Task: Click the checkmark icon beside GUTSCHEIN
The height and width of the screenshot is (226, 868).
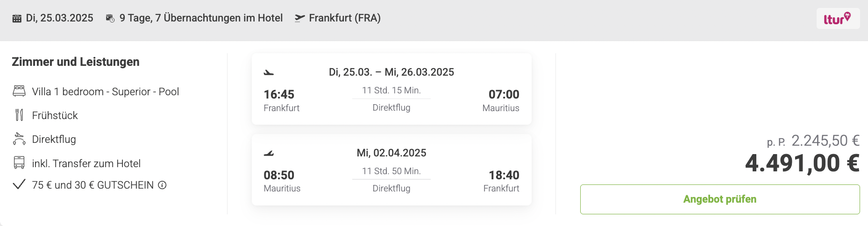Action: tap(19, 184)
